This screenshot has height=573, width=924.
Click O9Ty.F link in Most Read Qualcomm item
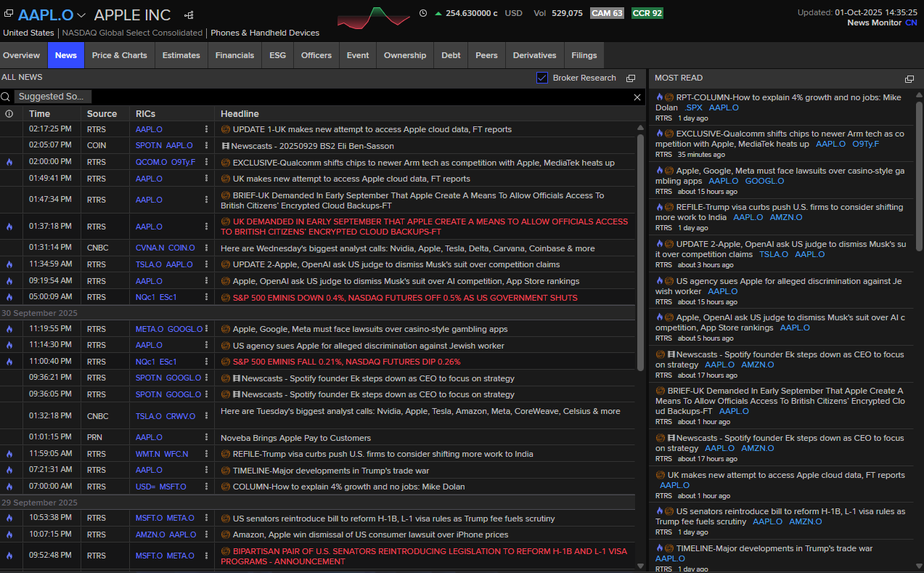pyautogui.click(x=865, y=144)
